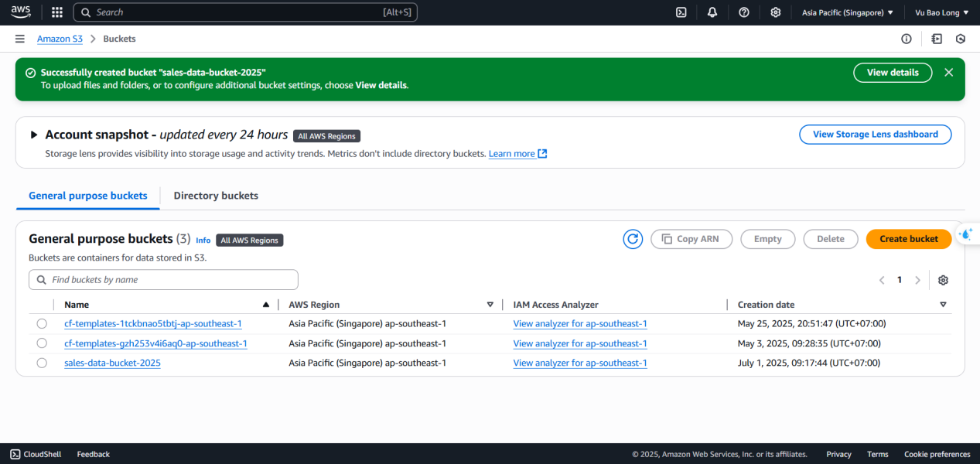Screen dimensions: 980x464
Task: Launch CloudShell from the top navigation icon
Action: coord(681,12)
